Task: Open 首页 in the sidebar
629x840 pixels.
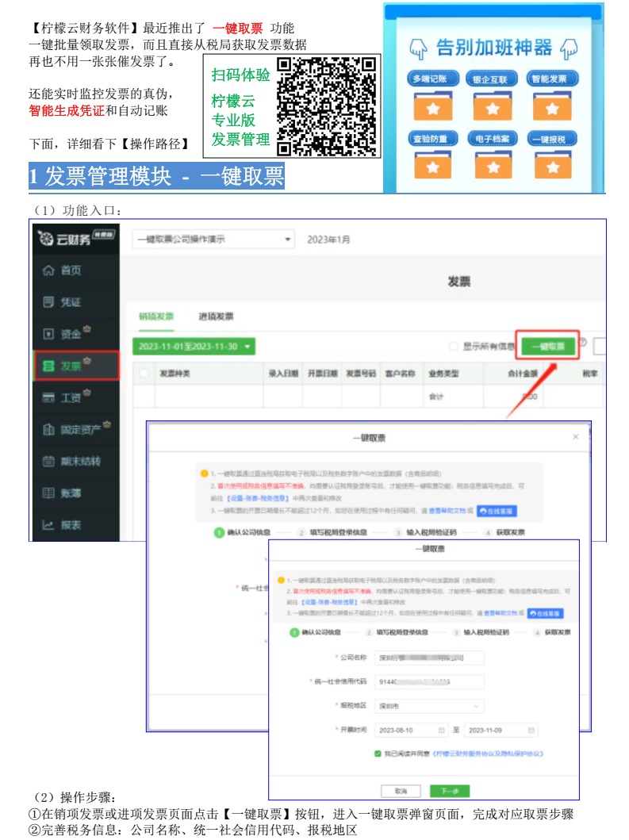Action: (71, 270)
